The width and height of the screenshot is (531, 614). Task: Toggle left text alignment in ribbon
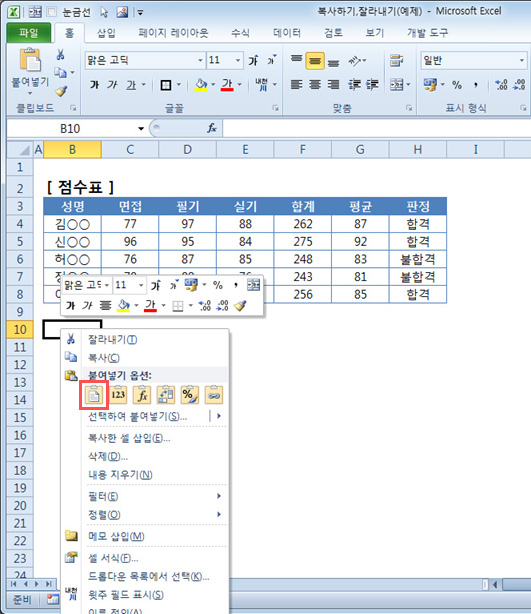tap(296, 85)
